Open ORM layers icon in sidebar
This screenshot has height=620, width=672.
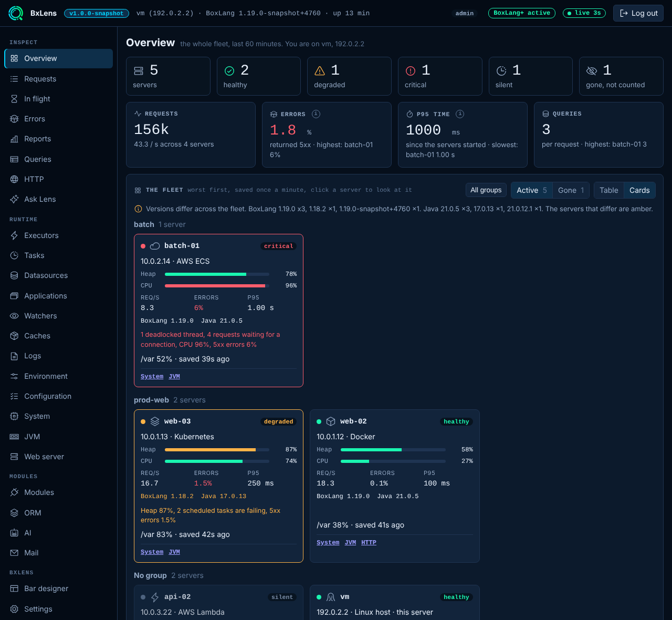tap(14, 513)
